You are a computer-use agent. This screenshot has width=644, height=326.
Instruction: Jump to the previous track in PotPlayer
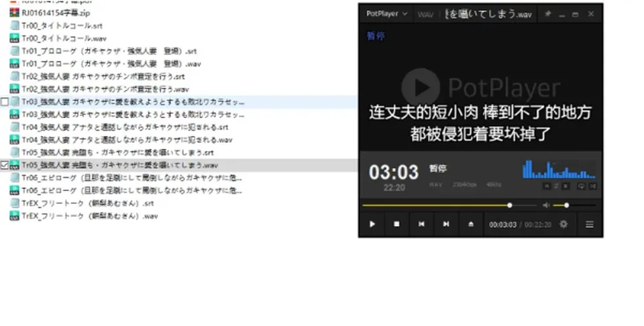[421, 224]
